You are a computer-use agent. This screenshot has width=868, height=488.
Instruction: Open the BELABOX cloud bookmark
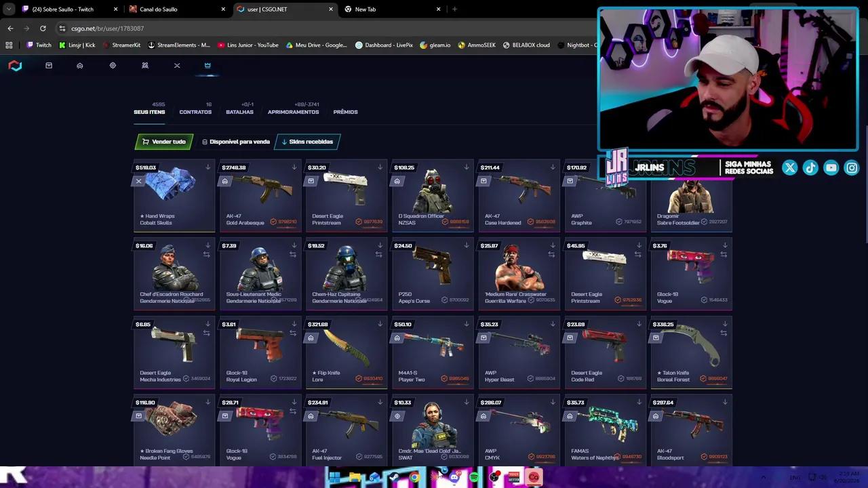(526, 45)
